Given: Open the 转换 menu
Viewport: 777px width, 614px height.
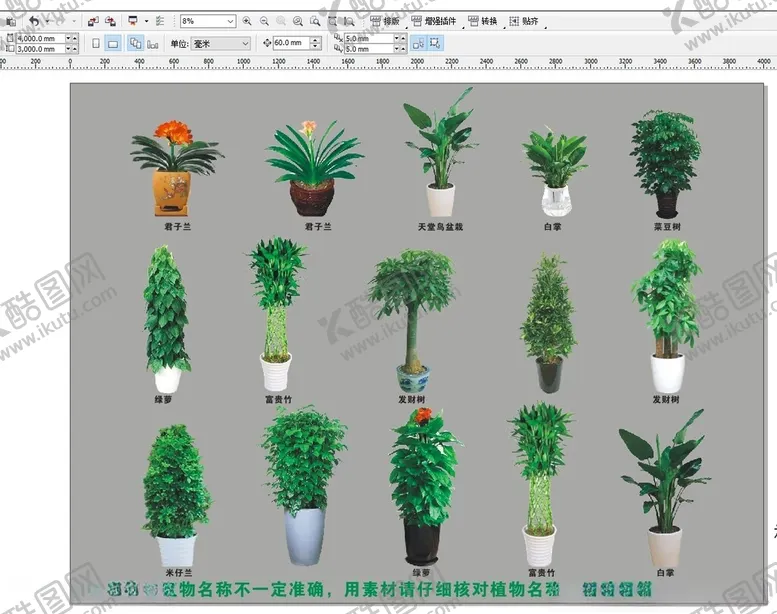Looking at the screenshot, I should coord(483,21).
